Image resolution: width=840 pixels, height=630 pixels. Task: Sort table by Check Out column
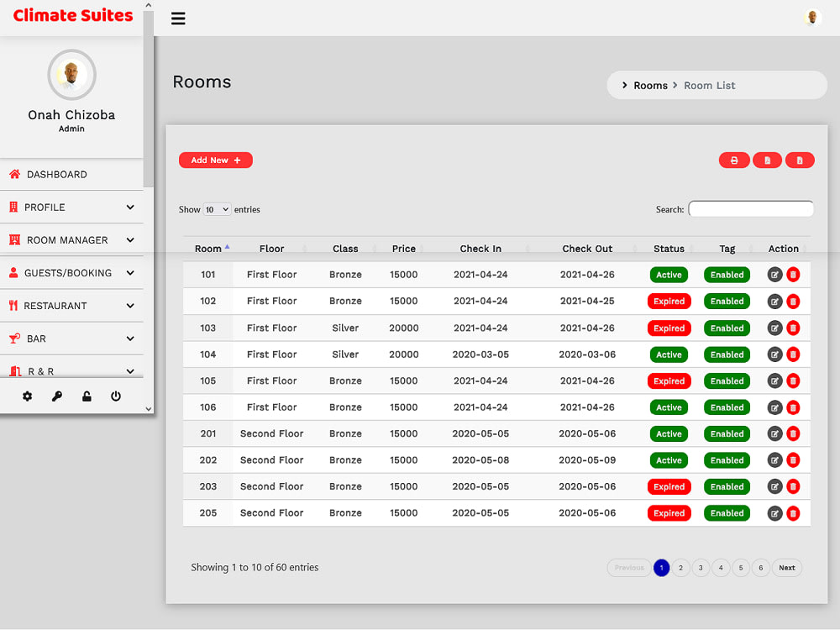(587, 249)
